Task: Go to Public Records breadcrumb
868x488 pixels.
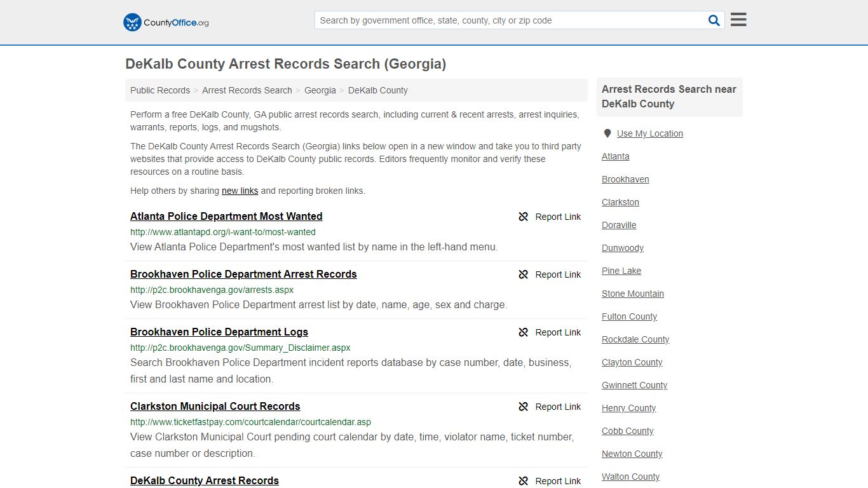Action: click(160, 90)
